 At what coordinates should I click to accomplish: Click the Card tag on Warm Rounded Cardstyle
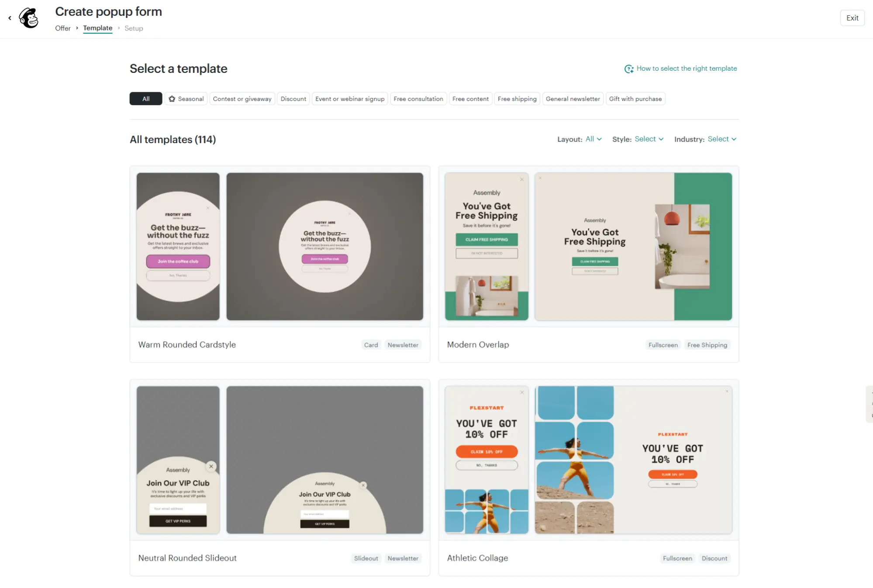371,345
